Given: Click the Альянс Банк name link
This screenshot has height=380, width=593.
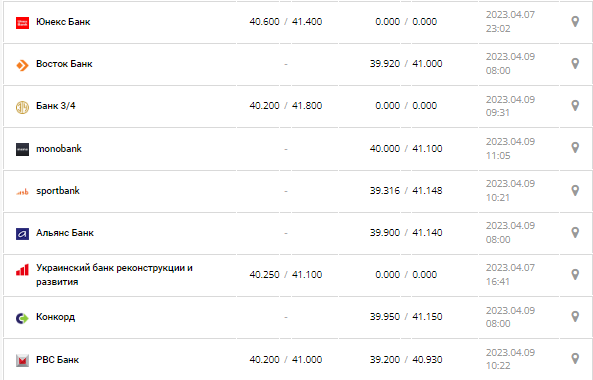Looking at the screenshot, I should tap(65, 233).
